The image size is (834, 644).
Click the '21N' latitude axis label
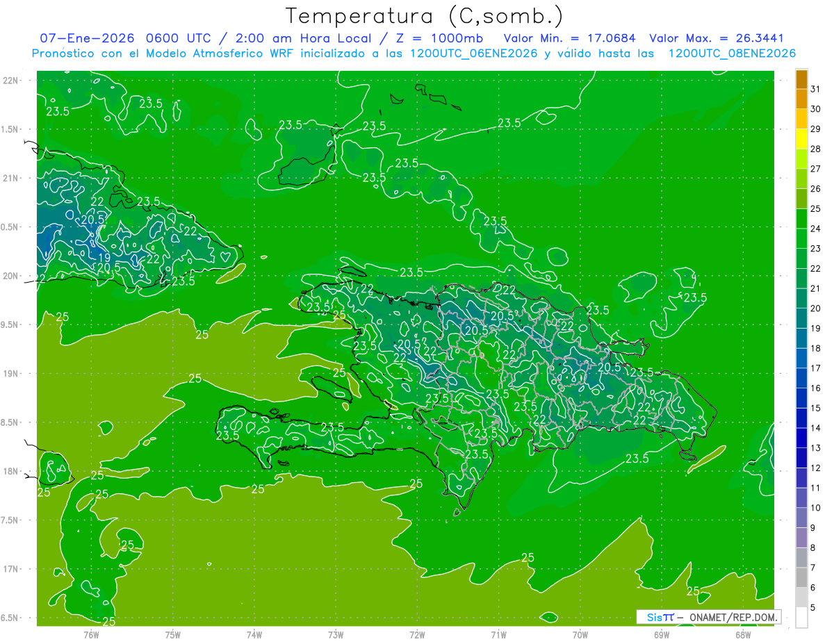click(11, 178)
